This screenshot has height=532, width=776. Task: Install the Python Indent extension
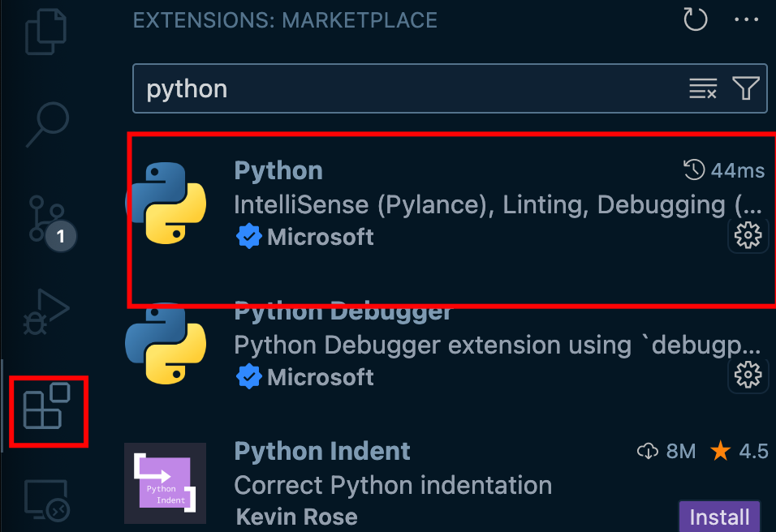click(x=719, y=517)
